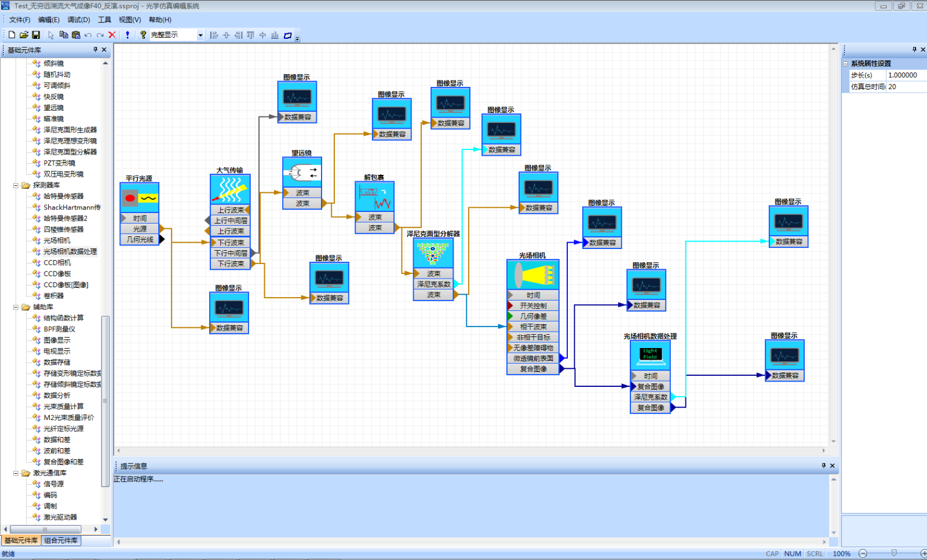Select 泽尼克面形生成器 tree item
This screenshot has width=927, height=560.
(x=70, y=130)
